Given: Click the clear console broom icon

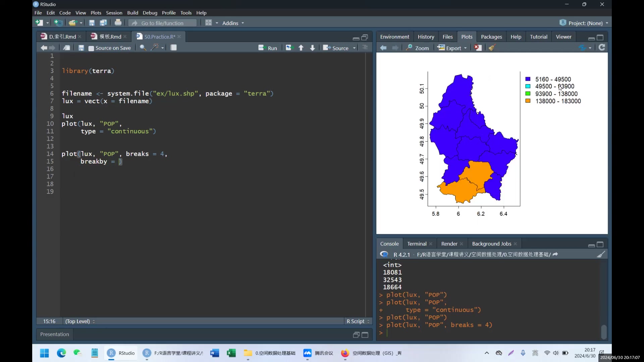Looking at the screenshot, I should tap(601, 254).
